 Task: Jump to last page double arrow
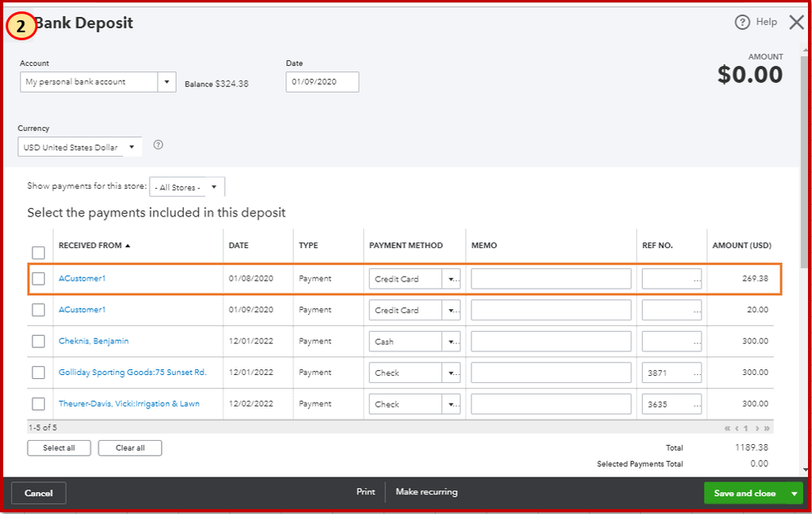(x=766, y=428)
